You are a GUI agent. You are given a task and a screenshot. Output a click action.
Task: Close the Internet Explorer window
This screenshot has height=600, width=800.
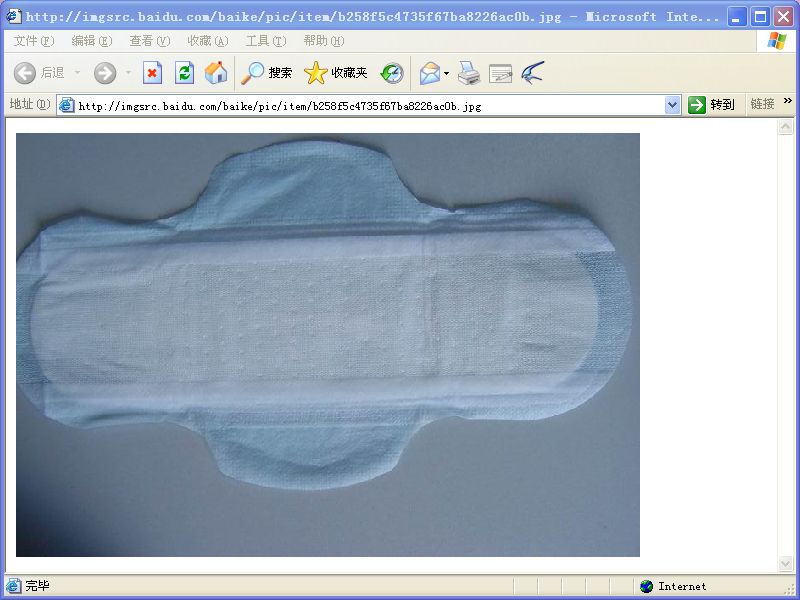(x=783, y=17)
